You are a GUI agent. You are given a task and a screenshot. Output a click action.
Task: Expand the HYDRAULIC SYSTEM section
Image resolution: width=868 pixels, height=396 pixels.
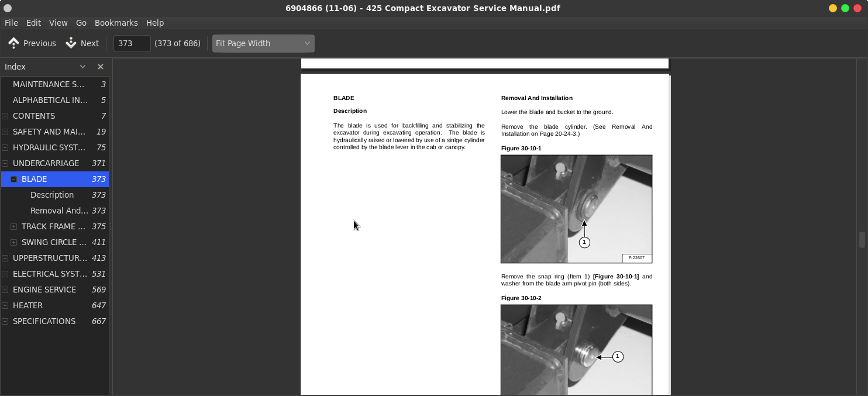pyautogui.click(x=5, y=148)
